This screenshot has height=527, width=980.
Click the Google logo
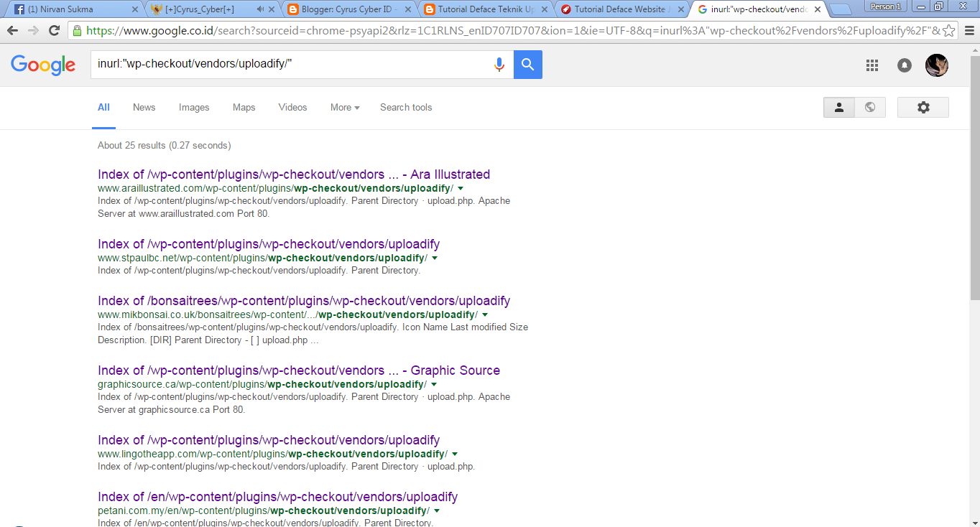tap(43, 65)
